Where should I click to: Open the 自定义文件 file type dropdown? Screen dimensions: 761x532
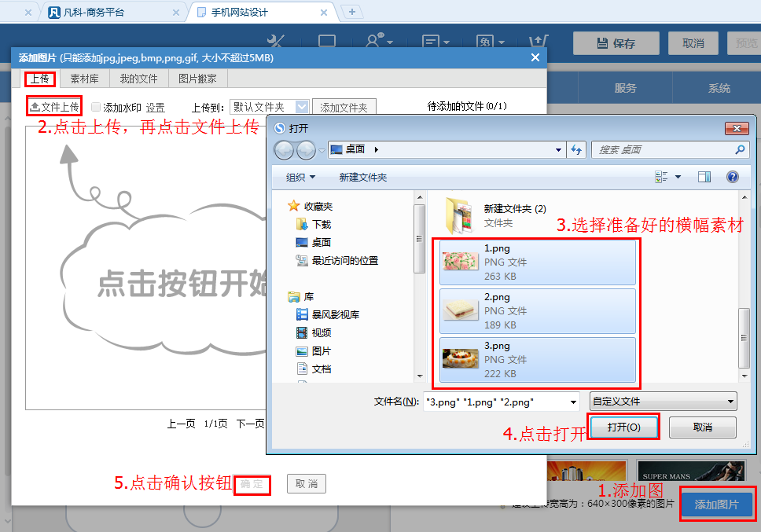coord(663,402)
